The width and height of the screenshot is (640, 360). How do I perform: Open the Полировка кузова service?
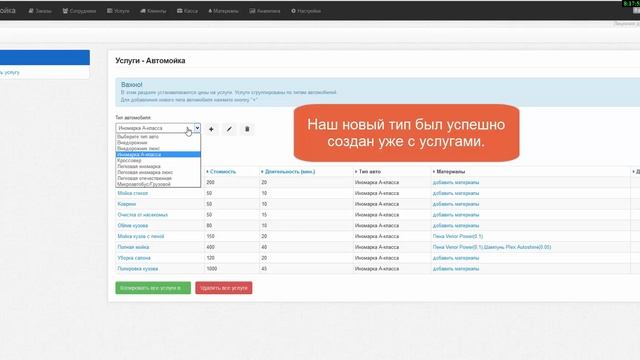coord(138,269)
